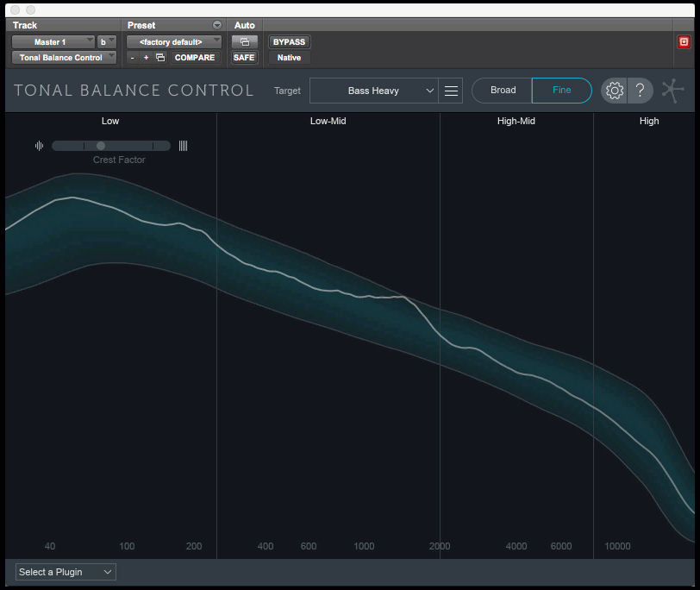The width and height of the screenshot is (700, 590).
Task: Click the Crest Factor slider handle
Action: tap(101, 146)
